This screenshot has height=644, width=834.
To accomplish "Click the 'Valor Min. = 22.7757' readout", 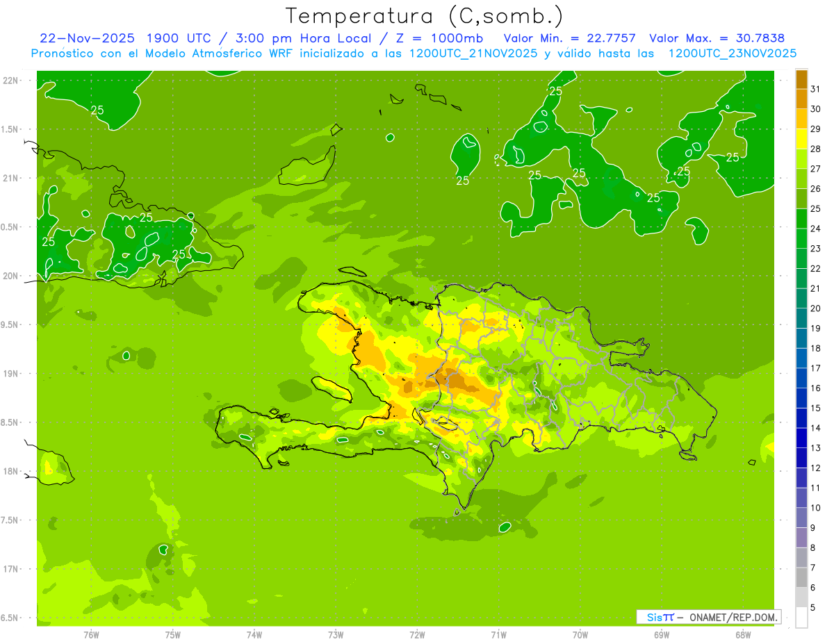I will (x=569, y=38).
